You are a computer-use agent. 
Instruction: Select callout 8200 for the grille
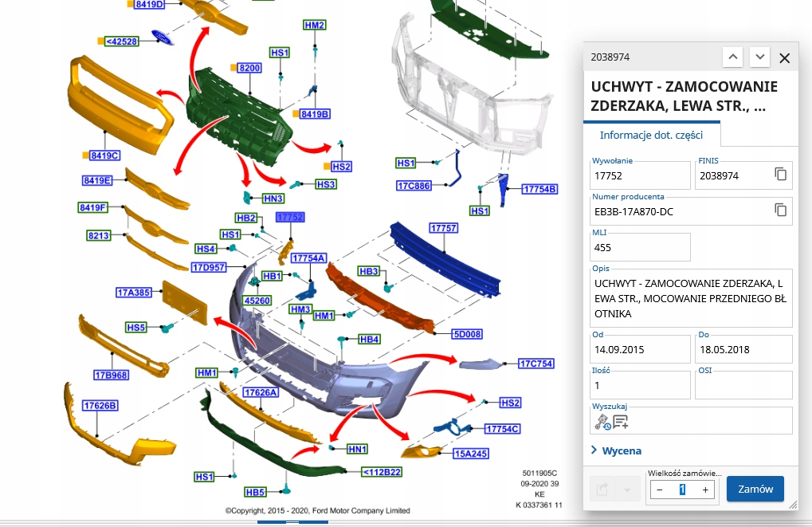click(249, 68)
